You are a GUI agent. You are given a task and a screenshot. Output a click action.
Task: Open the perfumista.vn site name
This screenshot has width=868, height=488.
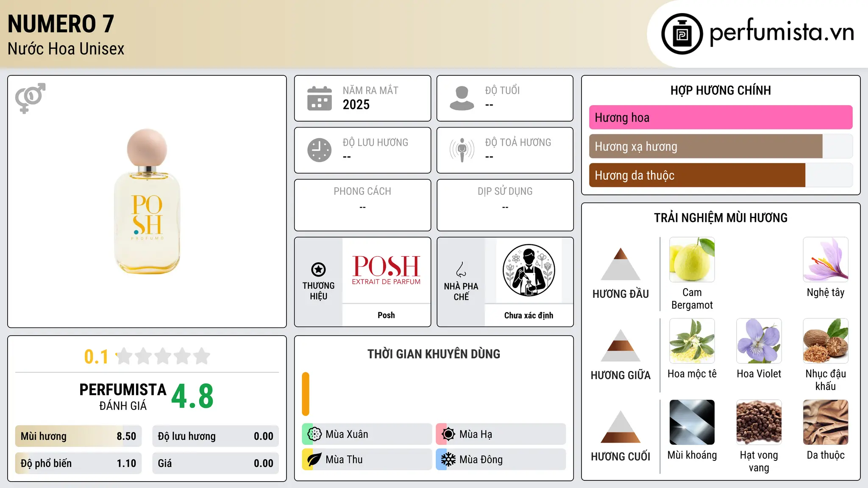pos(782,33)
